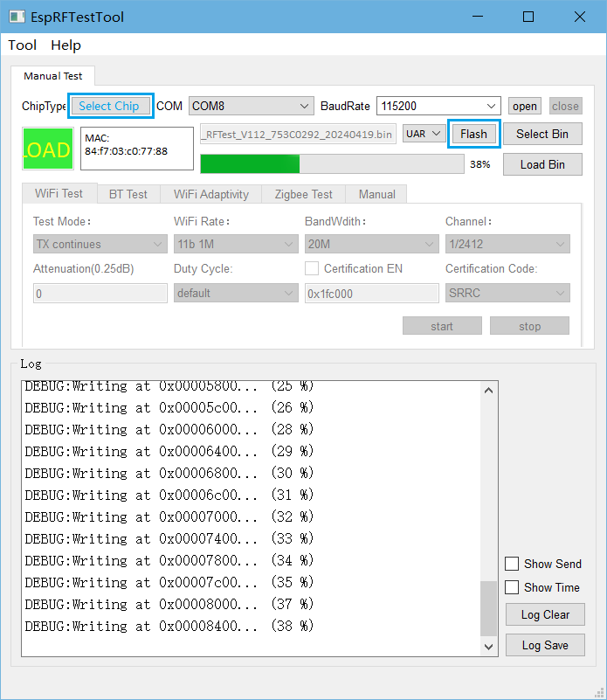The image size is (607, 700).
Task: Enable the Show Time checkbox
Action: click(512, 587)
